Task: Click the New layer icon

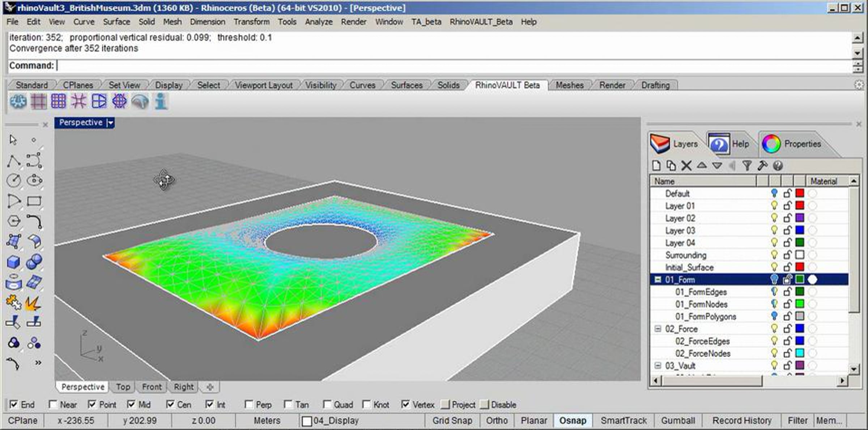Action: click(656, 166)
